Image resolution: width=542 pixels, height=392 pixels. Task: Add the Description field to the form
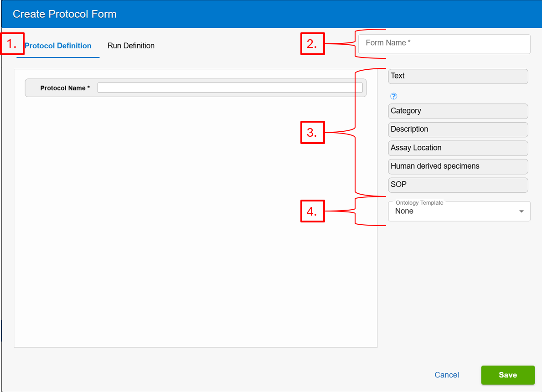[x=458, y=129]
